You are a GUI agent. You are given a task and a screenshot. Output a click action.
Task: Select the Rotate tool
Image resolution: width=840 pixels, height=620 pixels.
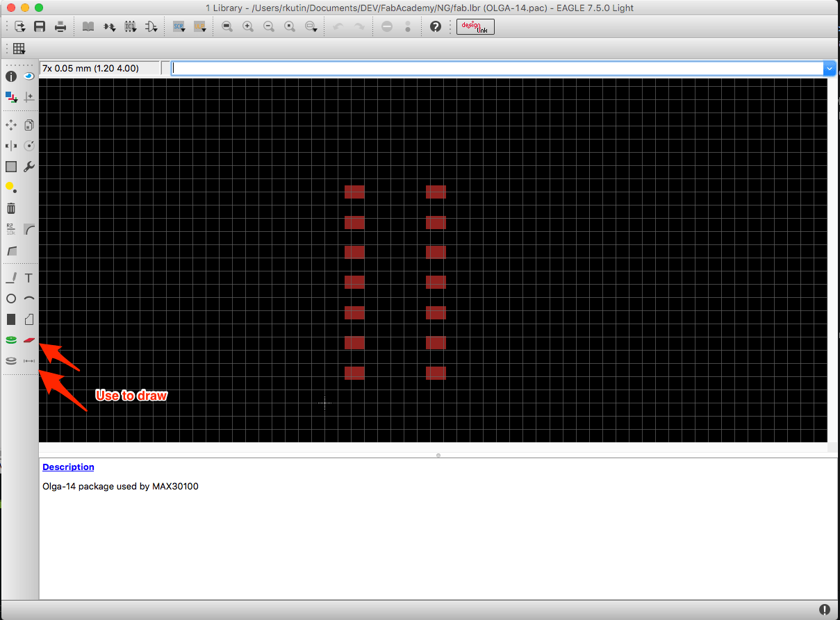(28, 146)
